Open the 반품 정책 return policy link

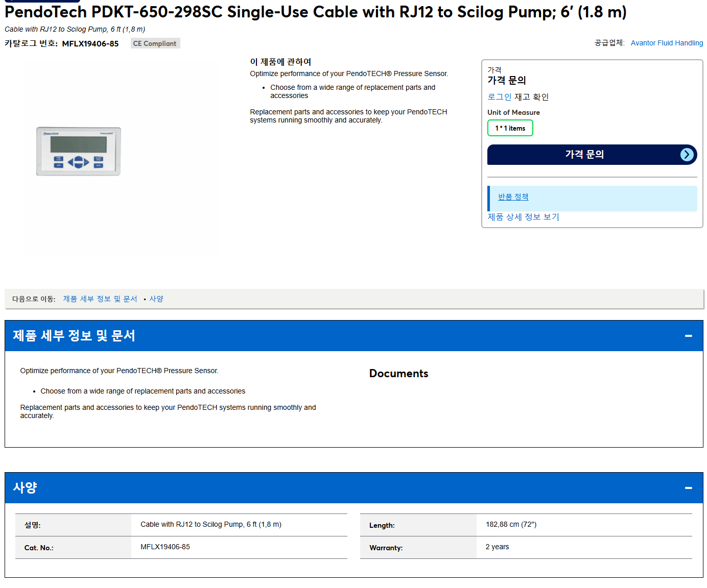pyautogui.click(x=513, y=197)
